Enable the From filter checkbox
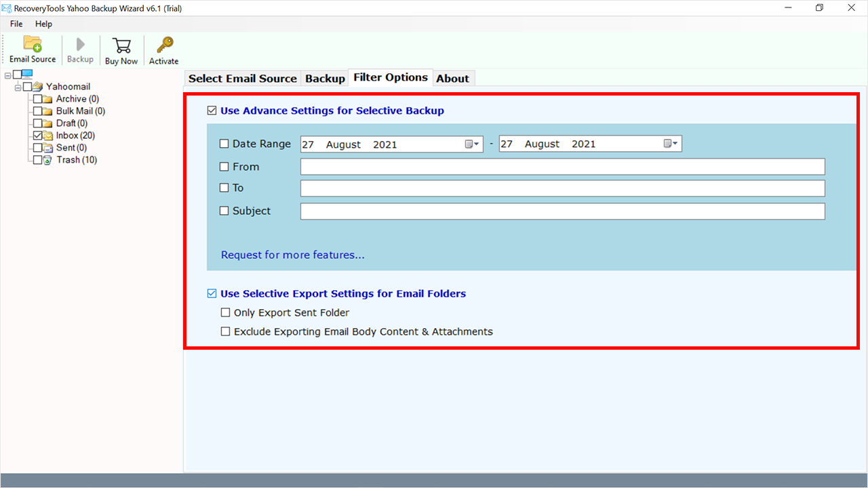The image size is (868, 488). 224,167
